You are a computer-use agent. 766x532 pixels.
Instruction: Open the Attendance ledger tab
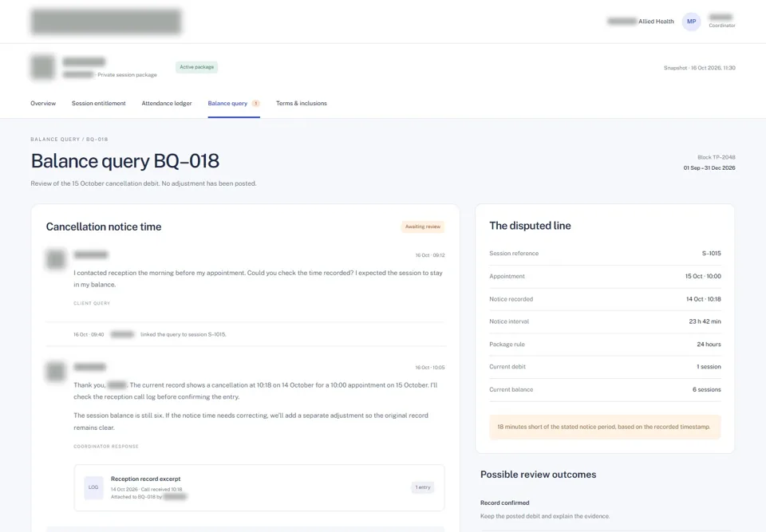click(x=167, y=103)
